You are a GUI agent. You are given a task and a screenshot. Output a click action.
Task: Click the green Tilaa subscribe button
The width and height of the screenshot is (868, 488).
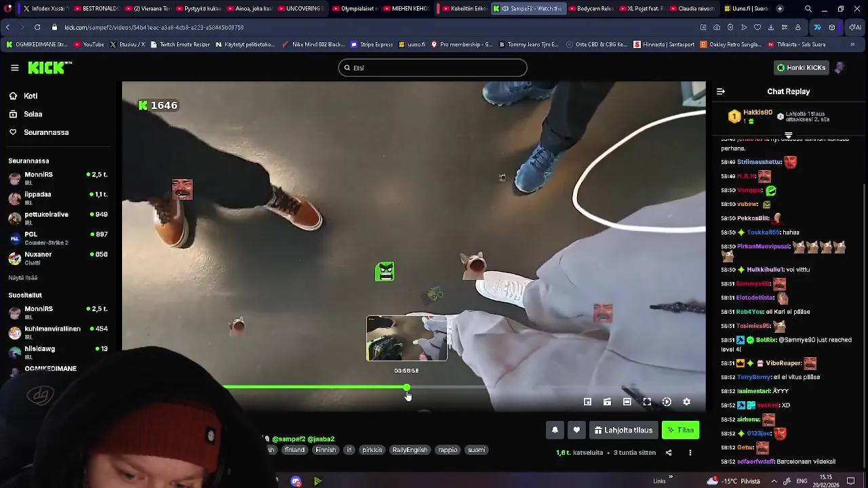680,430
